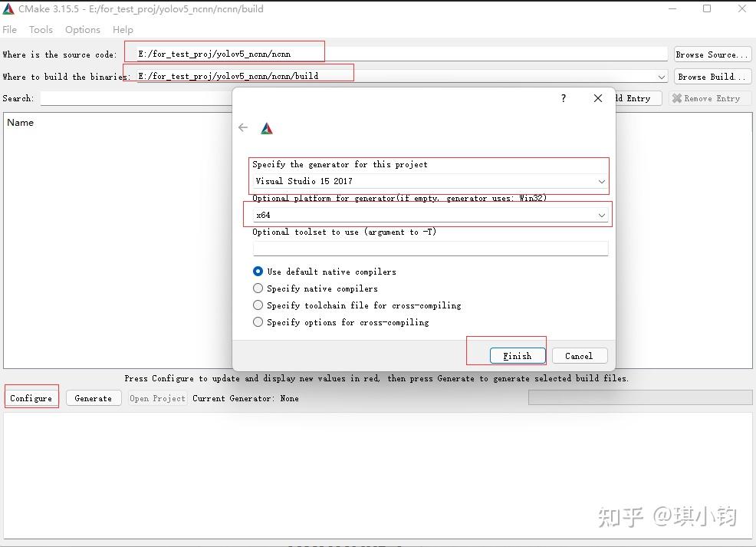
Task: Open the x64 platform dropdown
Action: pyautogui.click(x=601, y=215)
